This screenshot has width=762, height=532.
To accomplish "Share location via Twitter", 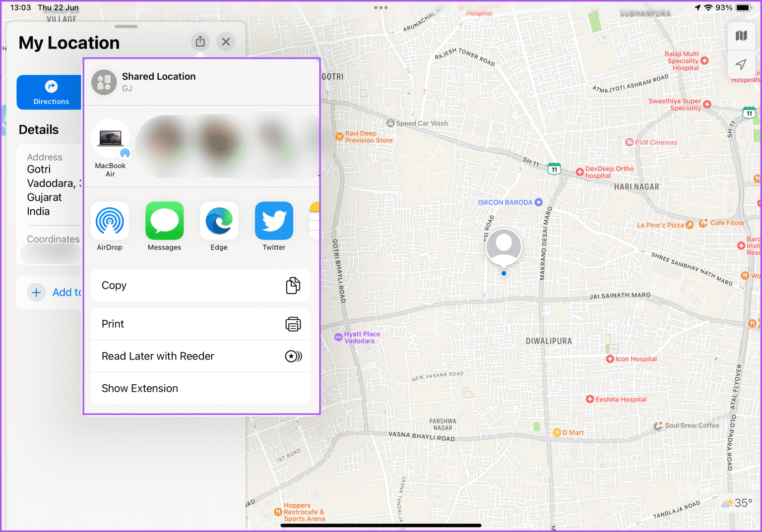I will [274, 227].
